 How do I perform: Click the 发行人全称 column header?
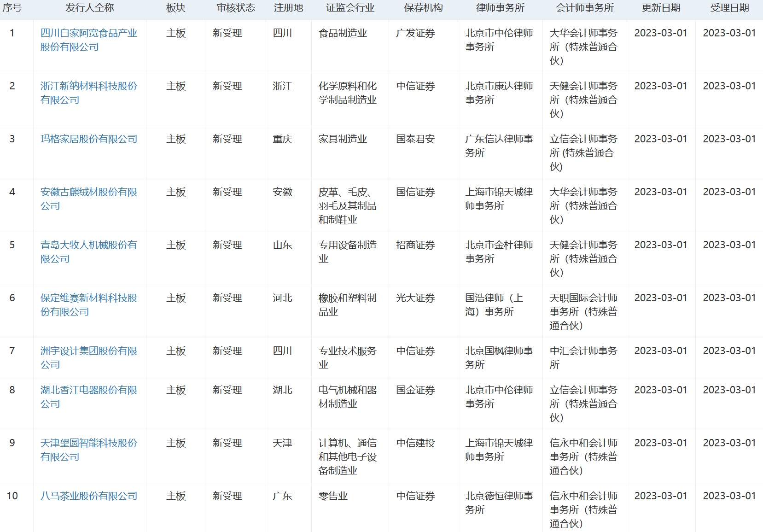coord(90,8)
